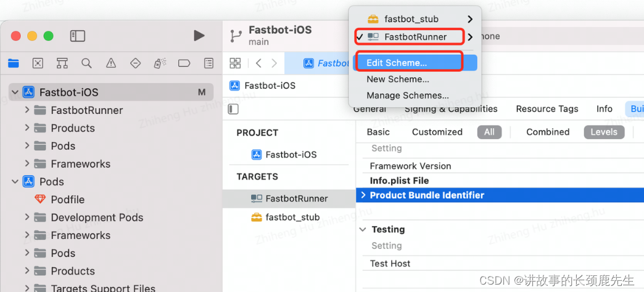Collapse the Pods project in navigator
Image resolution: width=644 pixels, height=292 pixels.
pos(15,181)
